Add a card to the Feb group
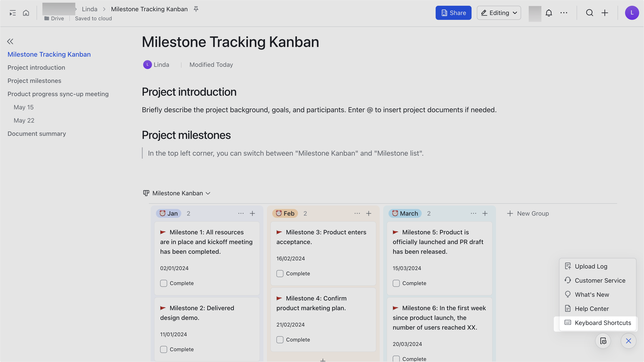Image resolution: width=644 pixels, height=362 pixels. (369, 213)
